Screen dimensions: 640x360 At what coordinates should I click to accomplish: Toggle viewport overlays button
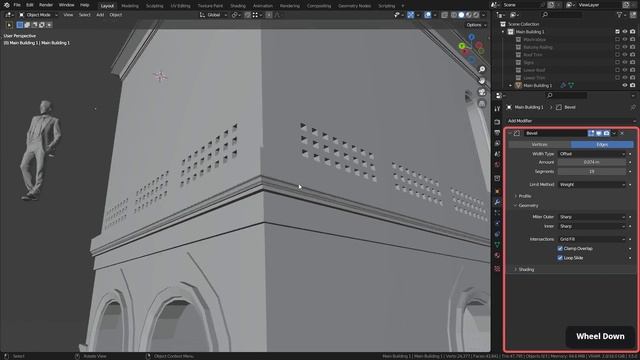click(427, 15)
